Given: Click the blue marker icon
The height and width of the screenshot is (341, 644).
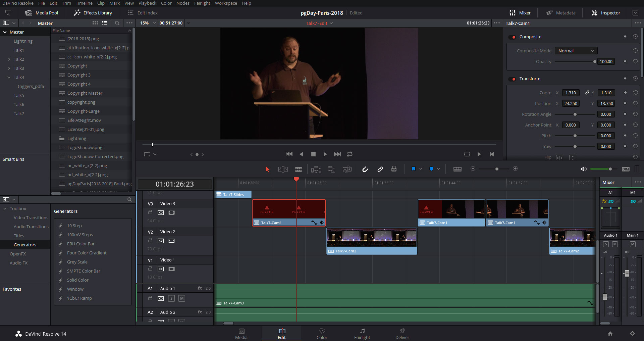Looking at the screenshot, I should (x=431, y=169).
